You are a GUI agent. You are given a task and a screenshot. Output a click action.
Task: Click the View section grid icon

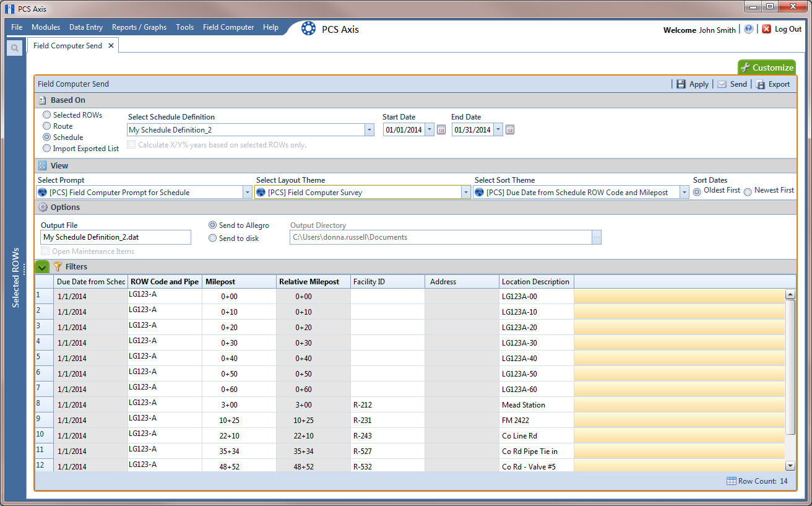point(43,165)
